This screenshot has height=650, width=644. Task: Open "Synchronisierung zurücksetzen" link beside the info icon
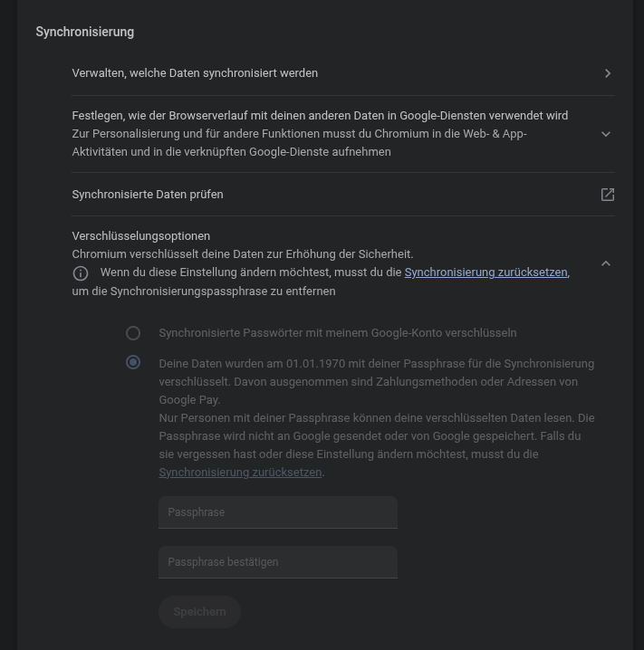coord(485,272)
